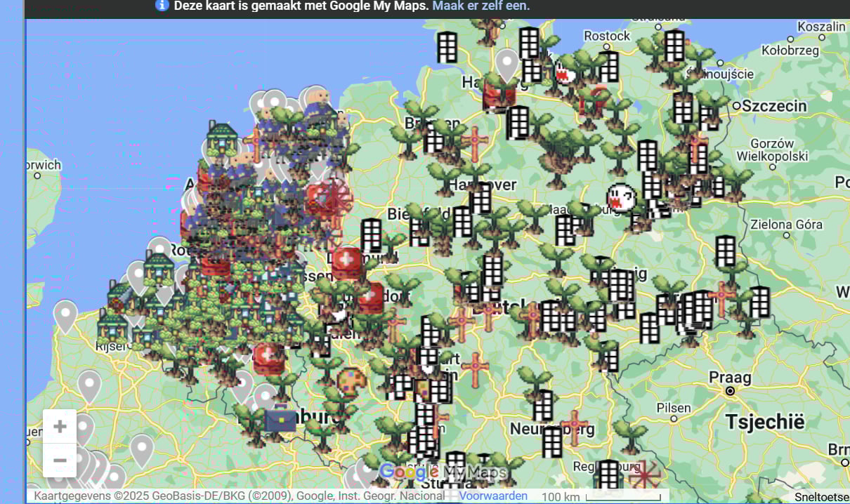Click the Kołobrzeg city label
The image size is (850, 504).
790,51
